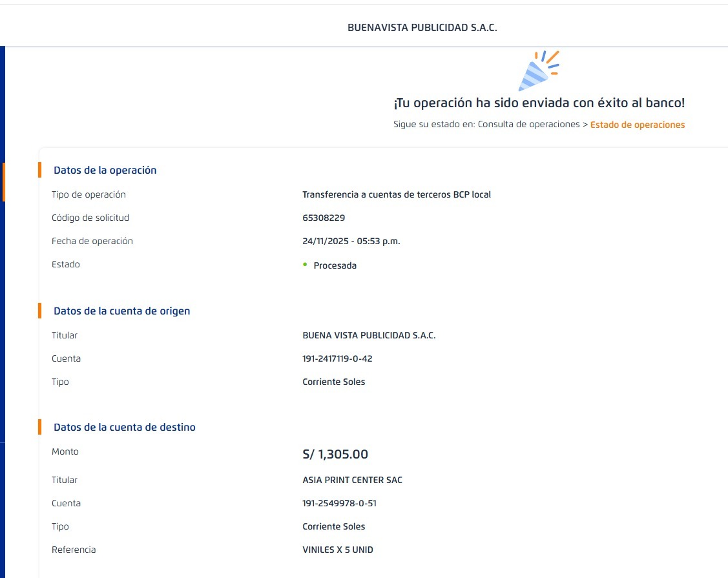Click the Datos de la cuenta de origen heading
The height and width of the screenshot is (578, 728).
(121, 311)
